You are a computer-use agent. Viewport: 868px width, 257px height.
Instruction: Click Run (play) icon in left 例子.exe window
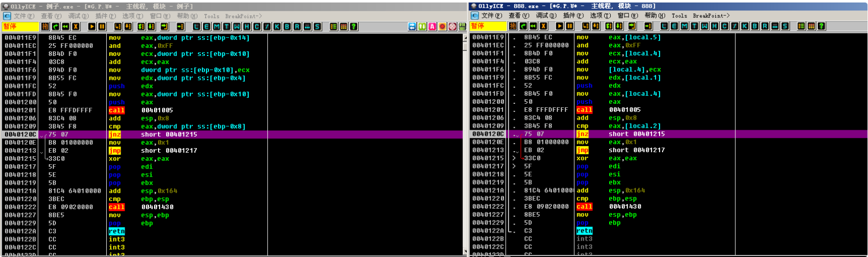92,26
